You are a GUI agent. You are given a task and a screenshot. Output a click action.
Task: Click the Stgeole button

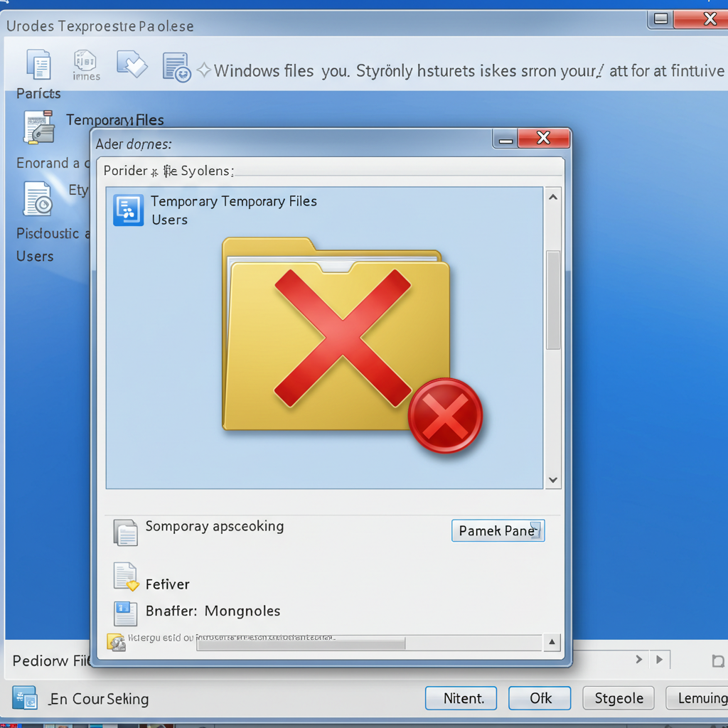[619, 698]
